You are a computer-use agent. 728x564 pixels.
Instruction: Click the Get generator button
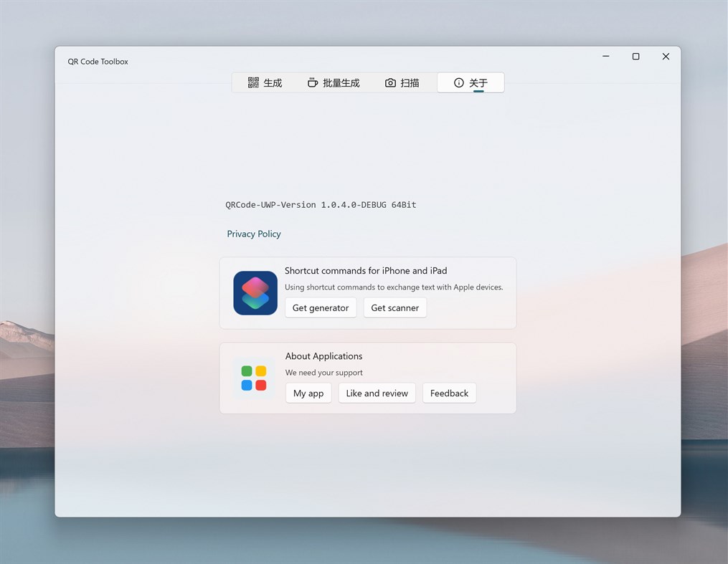point(321,308)
